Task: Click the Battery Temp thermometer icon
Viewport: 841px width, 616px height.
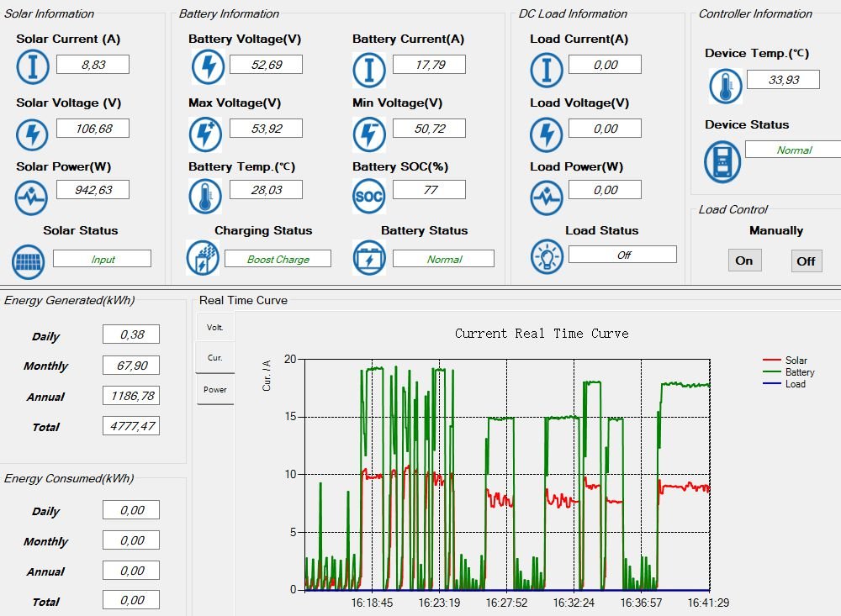Action: point(205,196)
